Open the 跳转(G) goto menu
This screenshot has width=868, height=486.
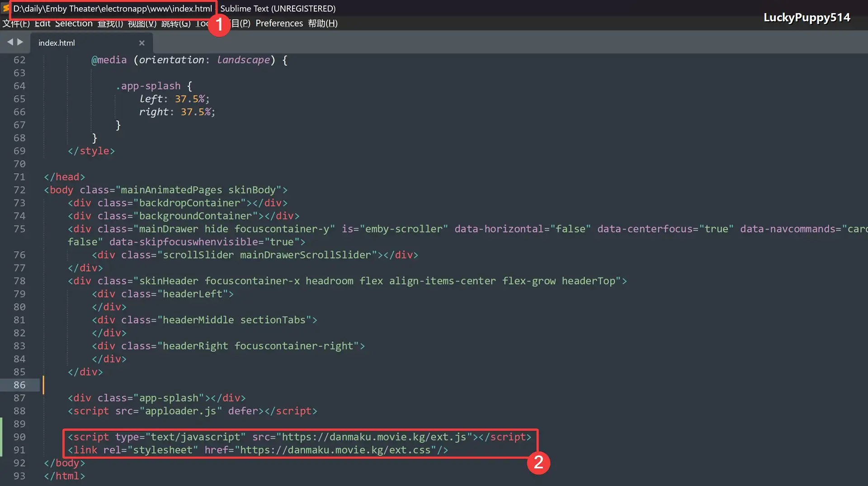click(176, 24)
